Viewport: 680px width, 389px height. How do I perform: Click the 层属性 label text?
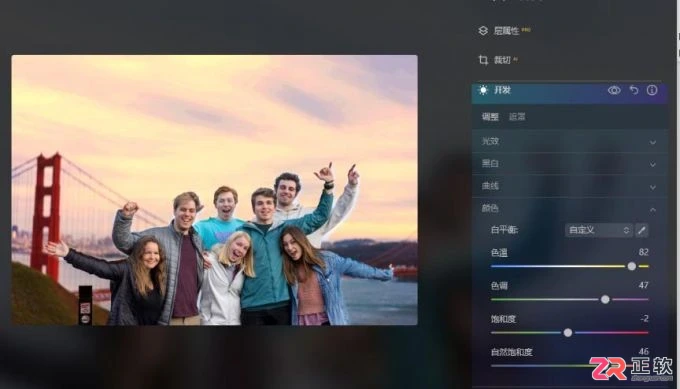[x=507, y=31]
